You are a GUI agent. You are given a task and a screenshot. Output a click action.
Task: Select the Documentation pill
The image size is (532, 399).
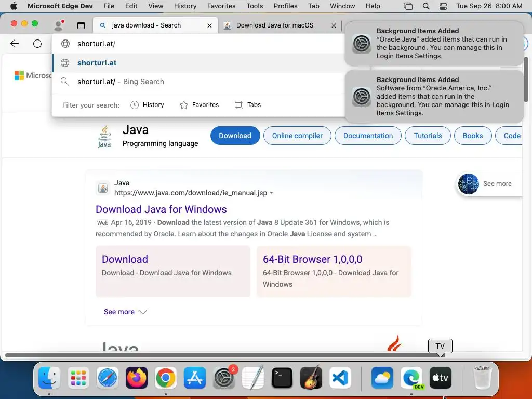coord(368,136)
